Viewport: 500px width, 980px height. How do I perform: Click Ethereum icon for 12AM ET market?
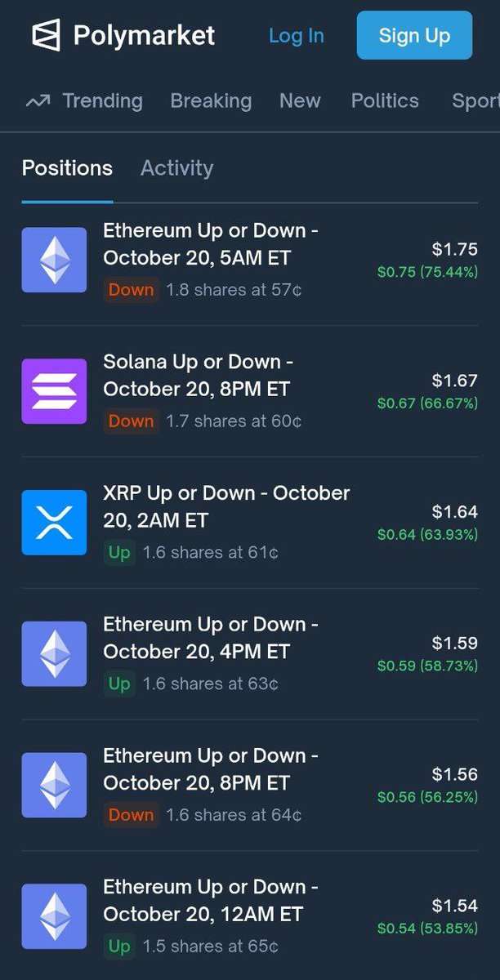(54, 916)
